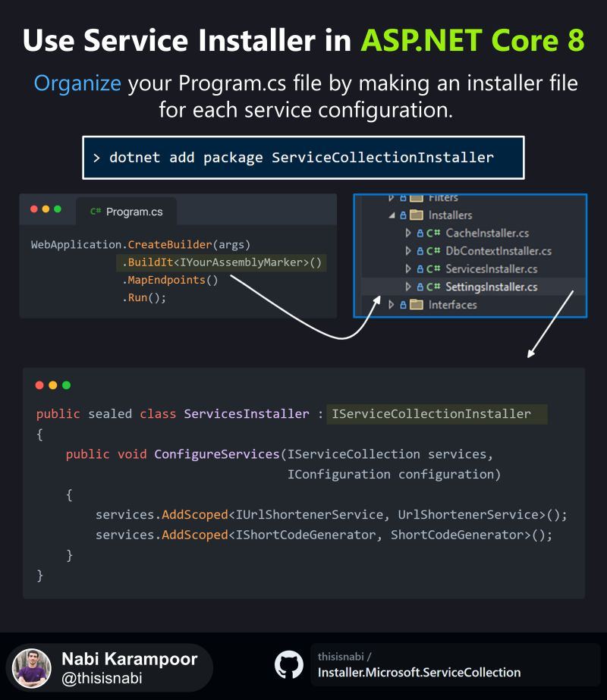The height and width of the screenshot is (700, 607).
Task: Click the red dot in Program.cs window
Action: tap(34, 209)
